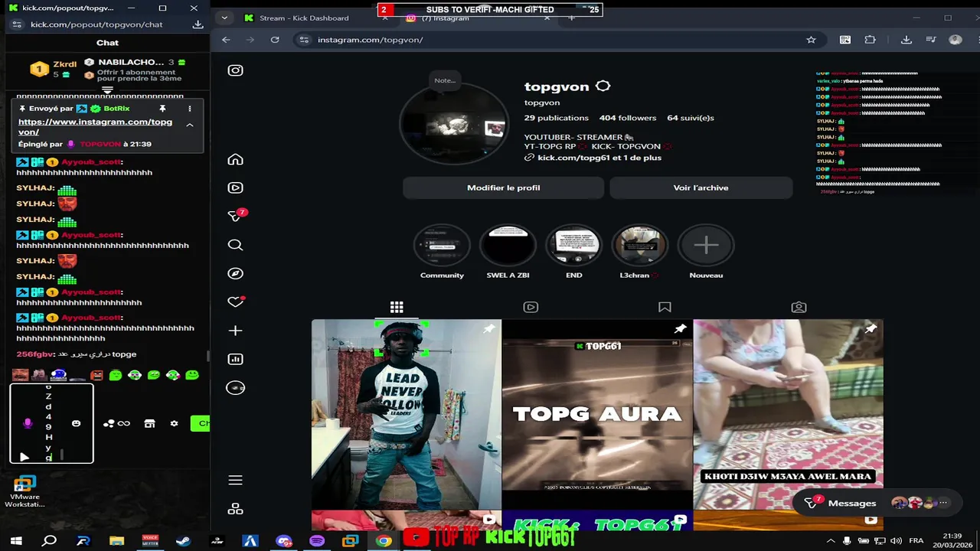Click Voir l'archive button

point(701,187)
